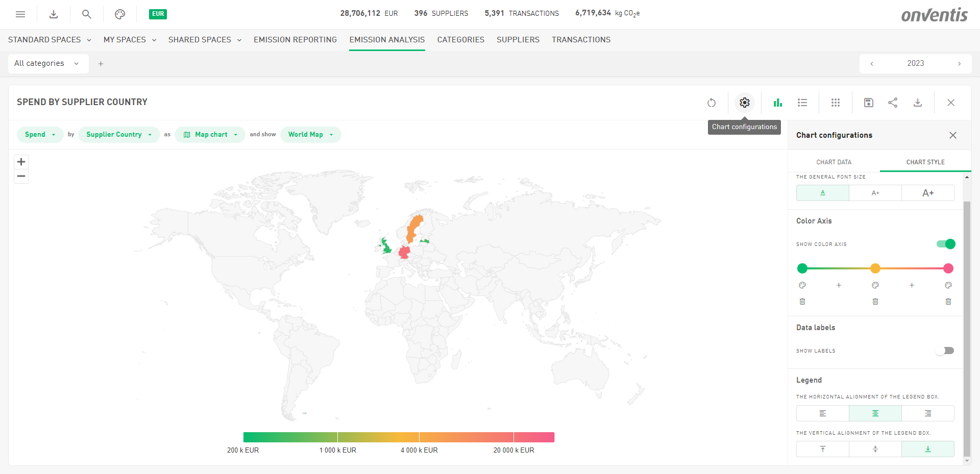The height and width of the screenshot is (474, 980).
Task: Zoom in on the world map
Action: (x=21, y=162)
